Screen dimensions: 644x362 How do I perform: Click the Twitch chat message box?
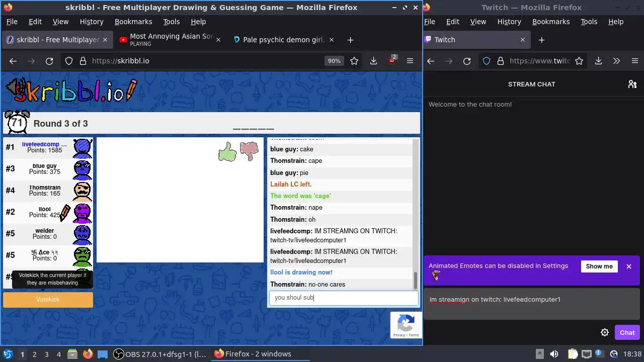pos(531,305)
